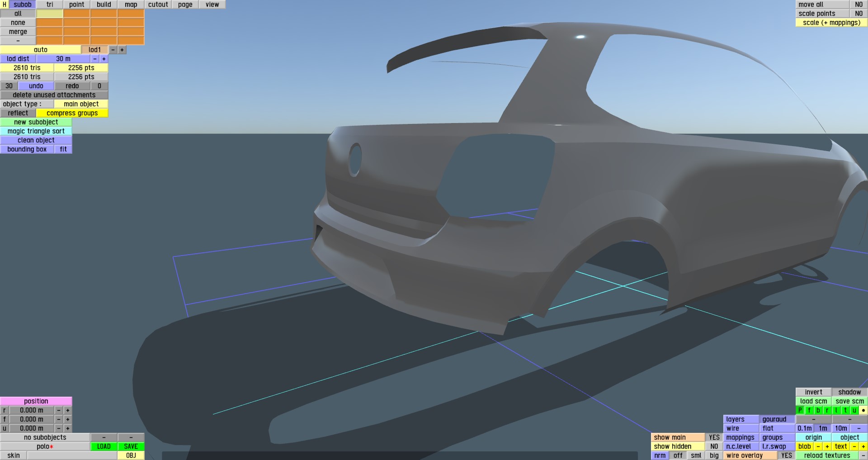The image size is (868, 460).
Task: Increase the lod1 level with plus
Action: coord(122,50)
